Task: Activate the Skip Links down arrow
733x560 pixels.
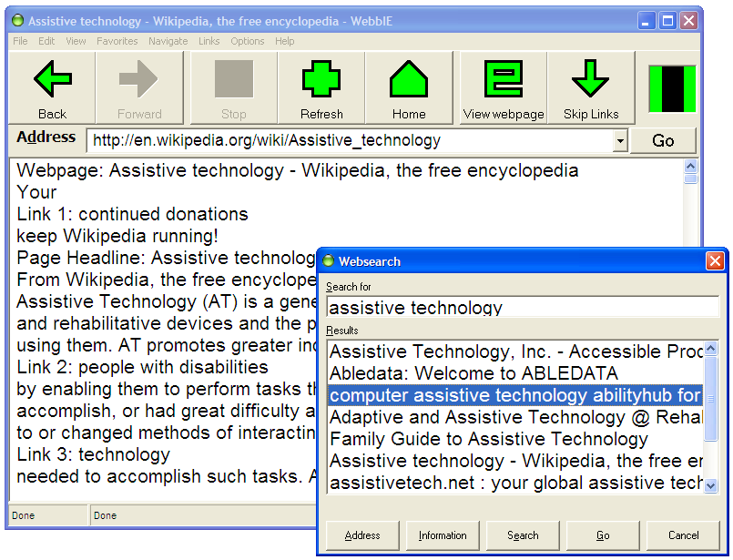Action: coord(590,80)
